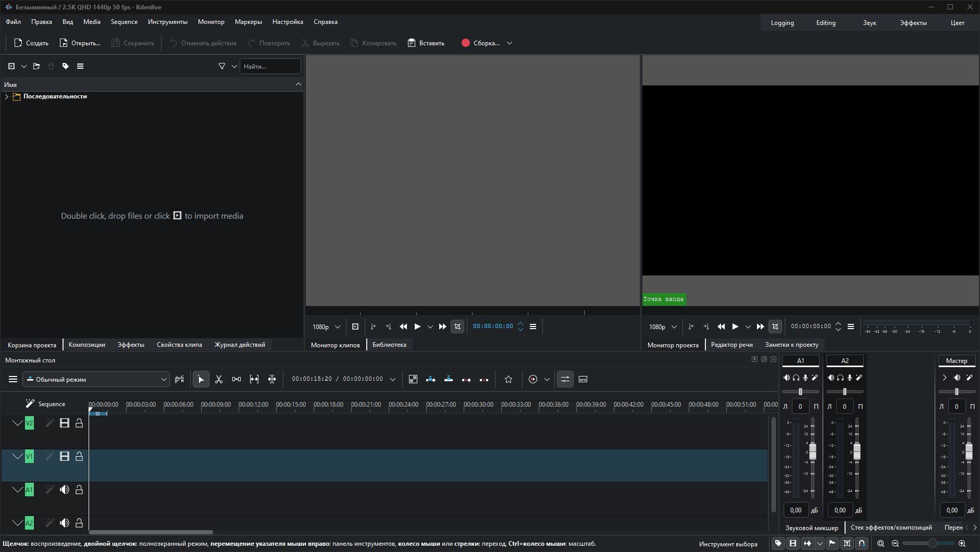Open the Инструменты menu

click(167, 22)
